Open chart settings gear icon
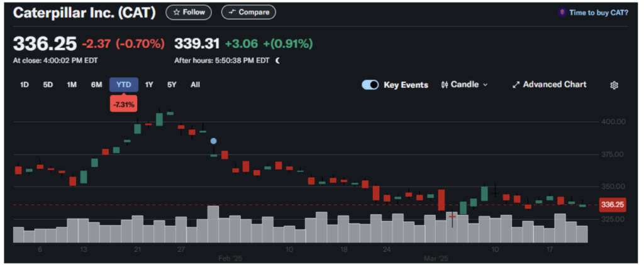Image resolution: width=644 pixels, height=265 pixels. coord(614,85)
